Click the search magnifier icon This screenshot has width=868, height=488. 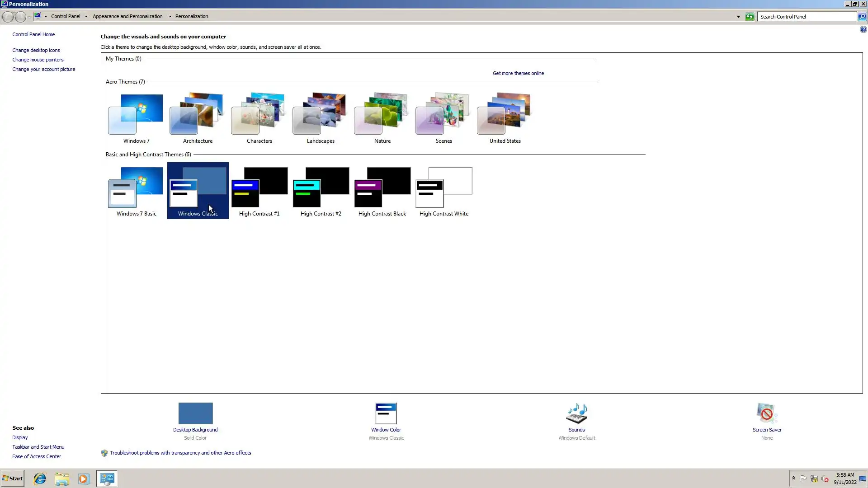(x=862, y=17)
